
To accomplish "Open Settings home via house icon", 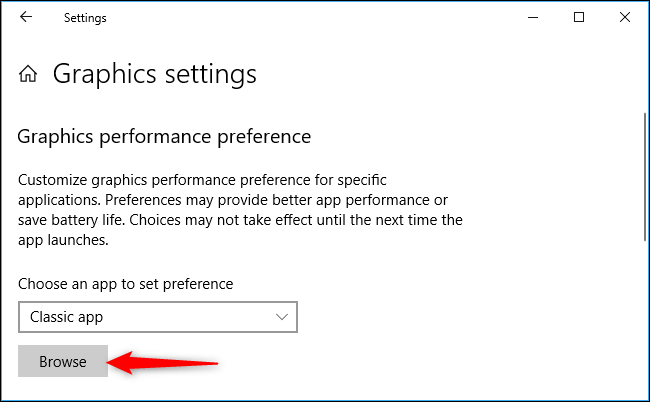I will tap(28, 74).
